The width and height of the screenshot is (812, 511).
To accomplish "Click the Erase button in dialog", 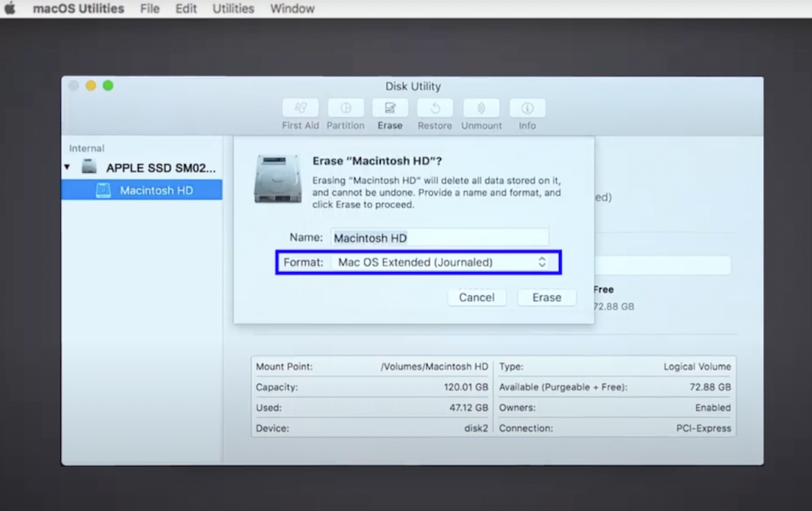I will 547,298.
